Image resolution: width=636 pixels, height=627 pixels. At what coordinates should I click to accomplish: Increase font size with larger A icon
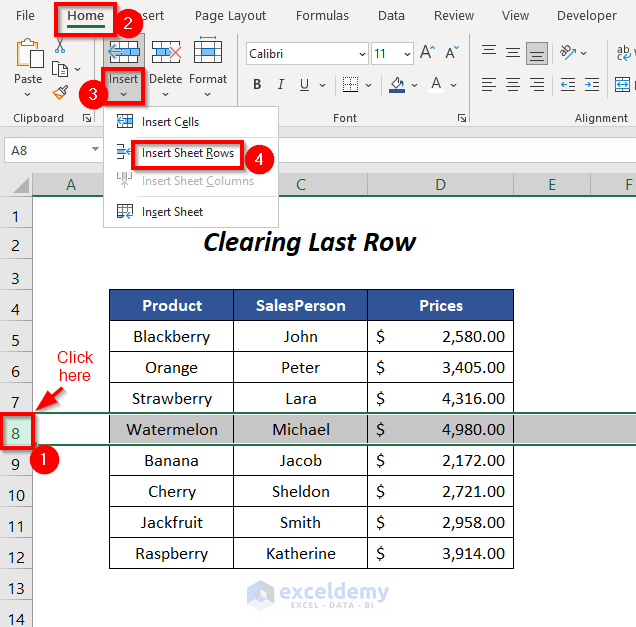[427, 52]
